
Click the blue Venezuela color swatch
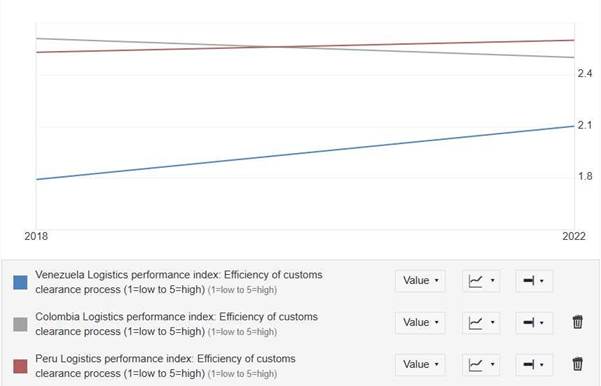[20, 282]
